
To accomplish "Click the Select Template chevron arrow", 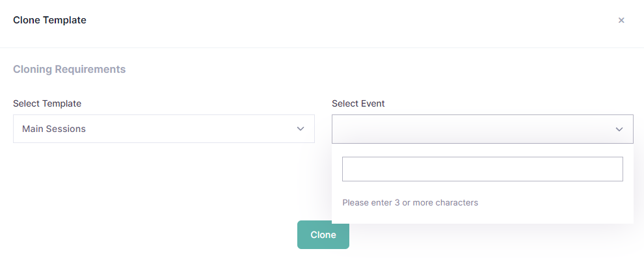I will [x=301, y=129].
